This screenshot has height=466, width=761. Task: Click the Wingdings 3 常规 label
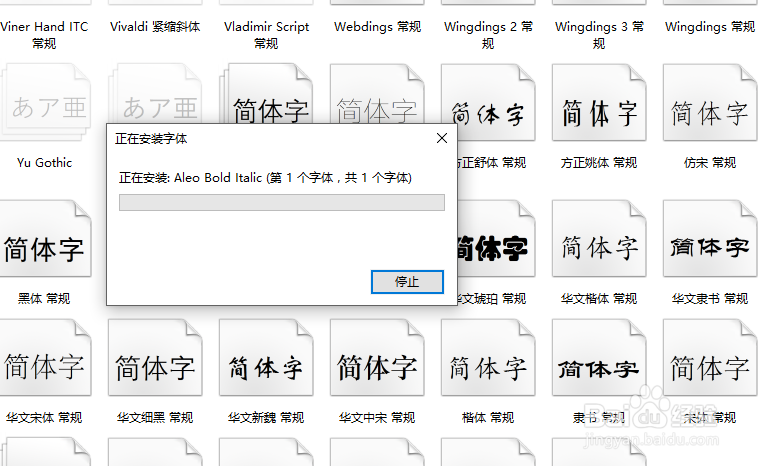[599, 35]
